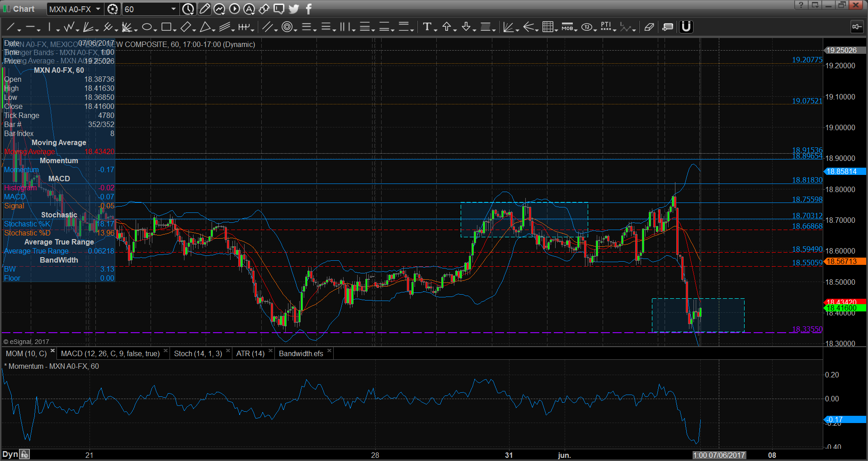Expand the triangle tool dropdown arrow
Screen dimensions: 868x461
[x=214, y=30]
